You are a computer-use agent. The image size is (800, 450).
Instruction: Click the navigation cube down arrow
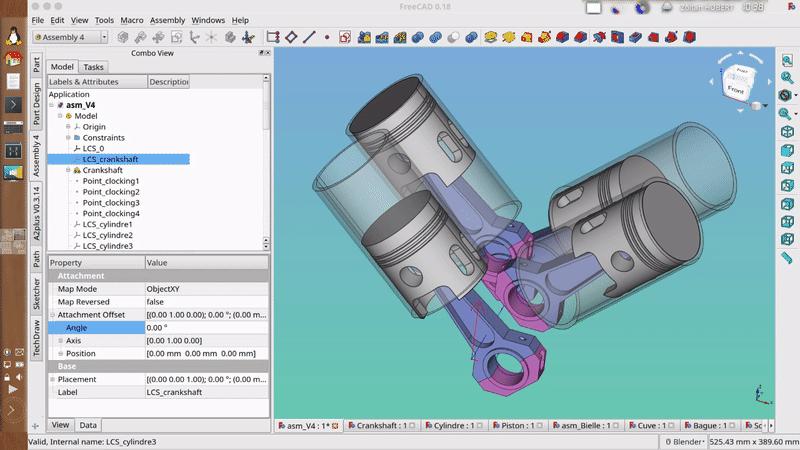pyautogui.click(x=740, y=110)
